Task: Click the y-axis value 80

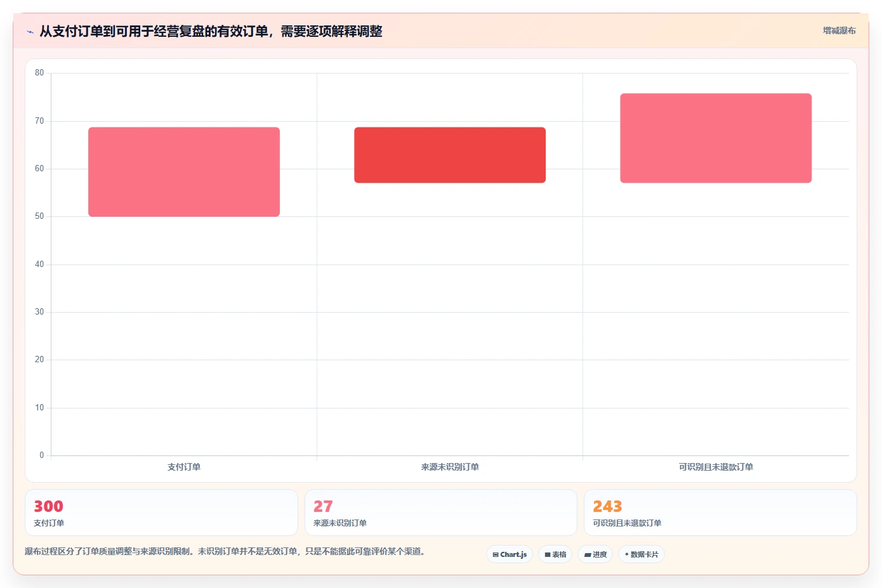Action: (39, 73)
